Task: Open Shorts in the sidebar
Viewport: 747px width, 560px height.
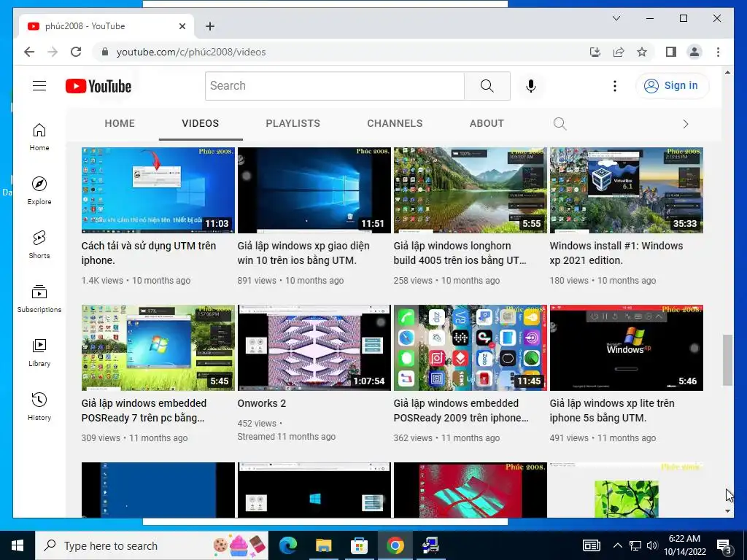Action: (x=39, y=245)
